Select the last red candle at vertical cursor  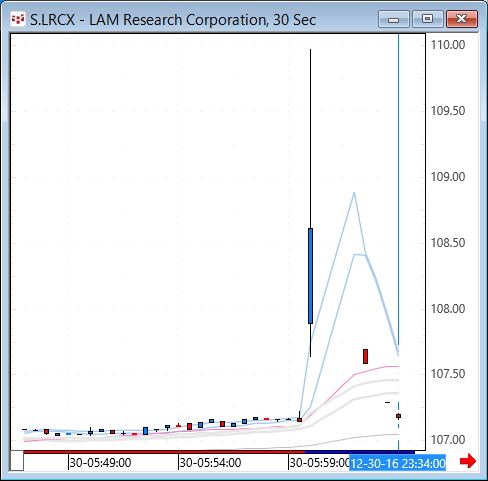coord(398,416)
